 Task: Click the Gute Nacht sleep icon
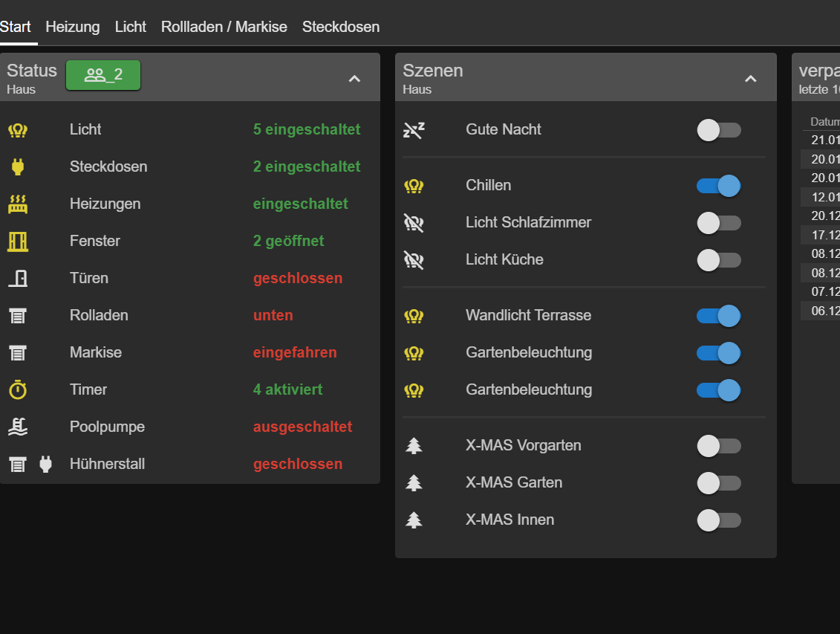[x=414, y=130]
